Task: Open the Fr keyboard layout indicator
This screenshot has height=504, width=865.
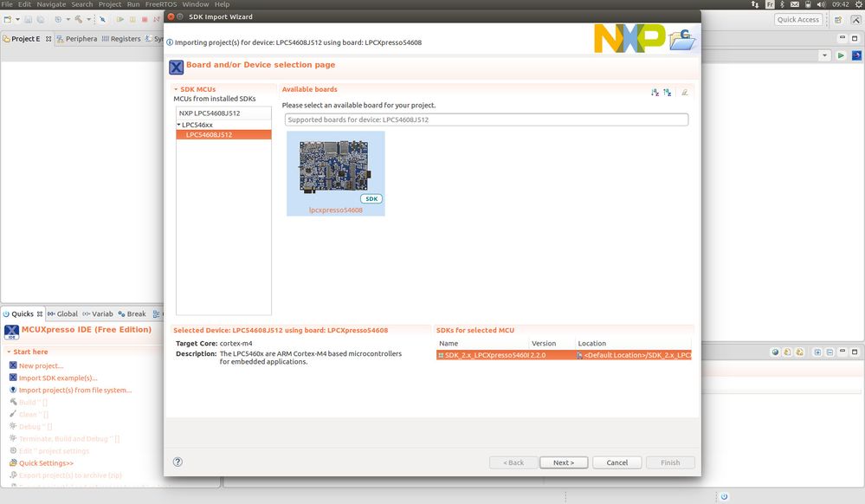Action: [x=770, y=4]
